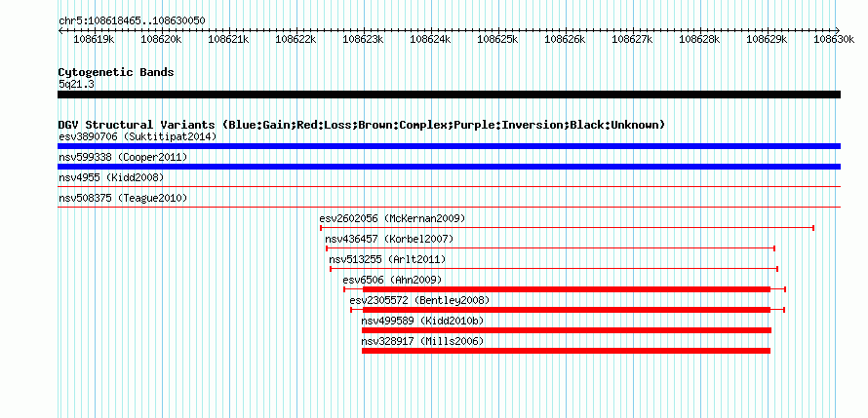Click the black 5q21.3 cytogenetic band bar

[449, 95]
